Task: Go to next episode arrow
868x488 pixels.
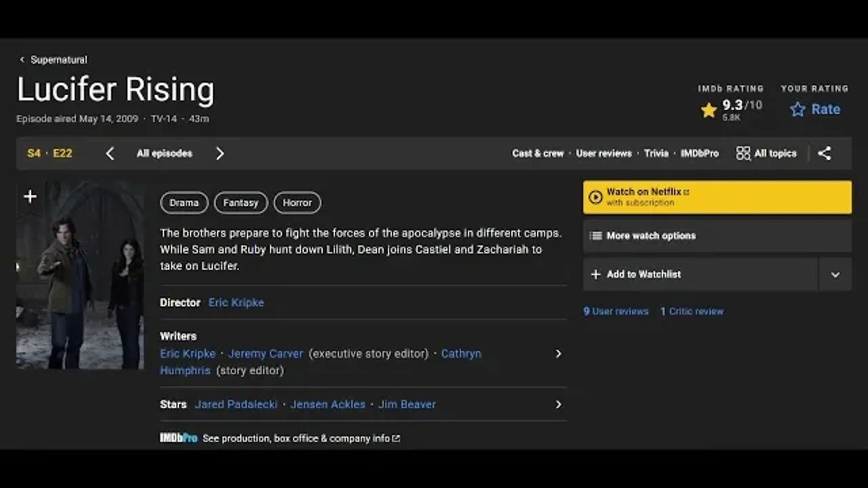Action: [220, 153]
